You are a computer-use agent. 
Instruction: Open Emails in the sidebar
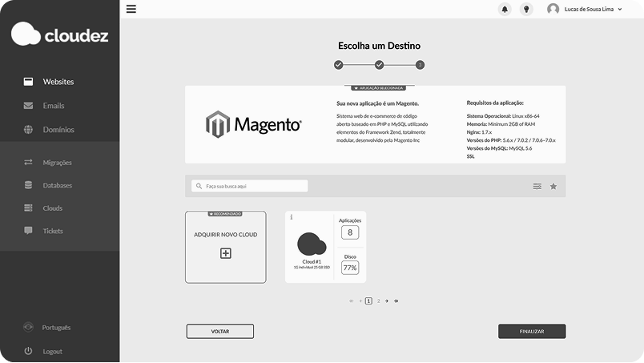tap(54, 106)
